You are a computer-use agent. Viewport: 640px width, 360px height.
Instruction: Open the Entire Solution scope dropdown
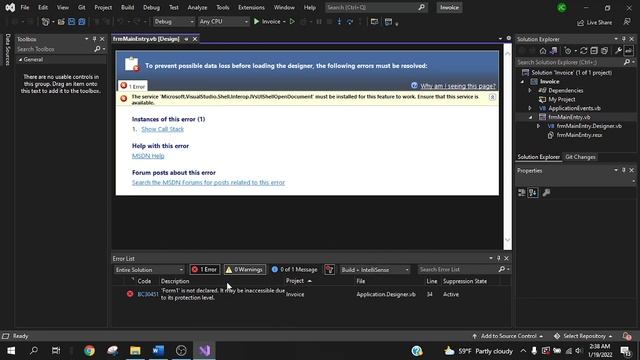149,270
